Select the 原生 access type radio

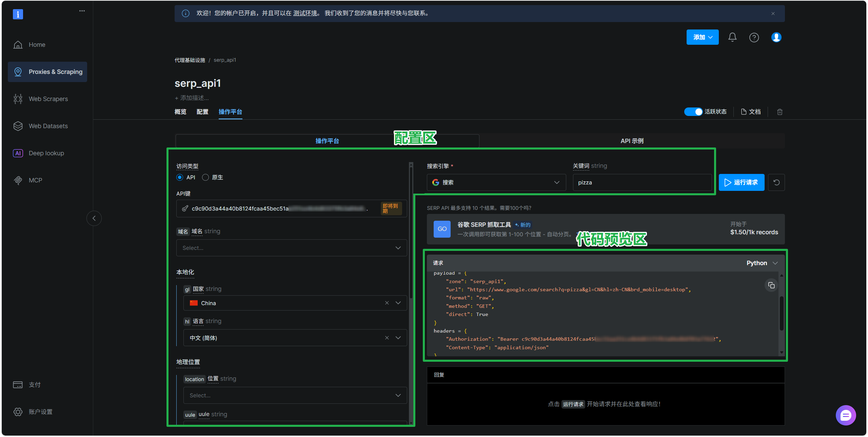(205, 177)
